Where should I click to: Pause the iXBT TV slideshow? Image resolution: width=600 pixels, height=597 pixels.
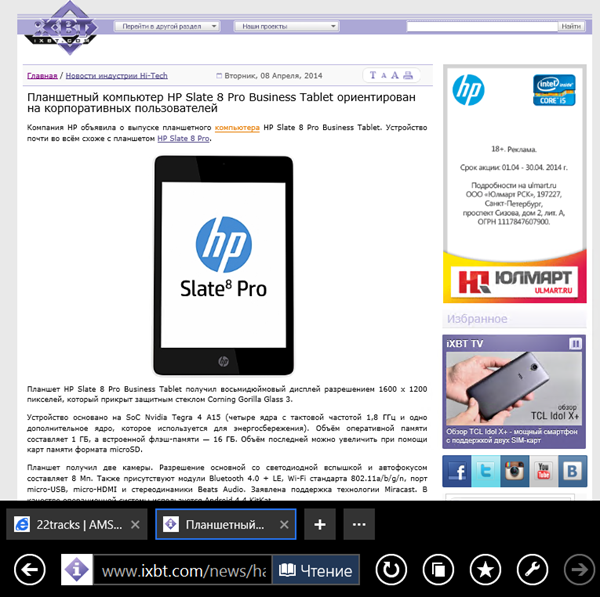pyautogui.click(x=575, y=343)
